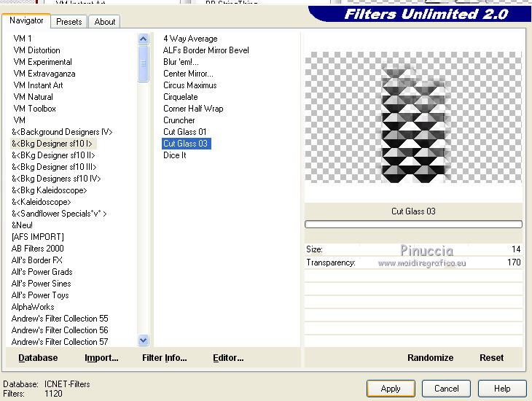Screen dimensions: 532x401
Task: Choose the Cut Glass 01 filter
Action: (x=184, y=132)
